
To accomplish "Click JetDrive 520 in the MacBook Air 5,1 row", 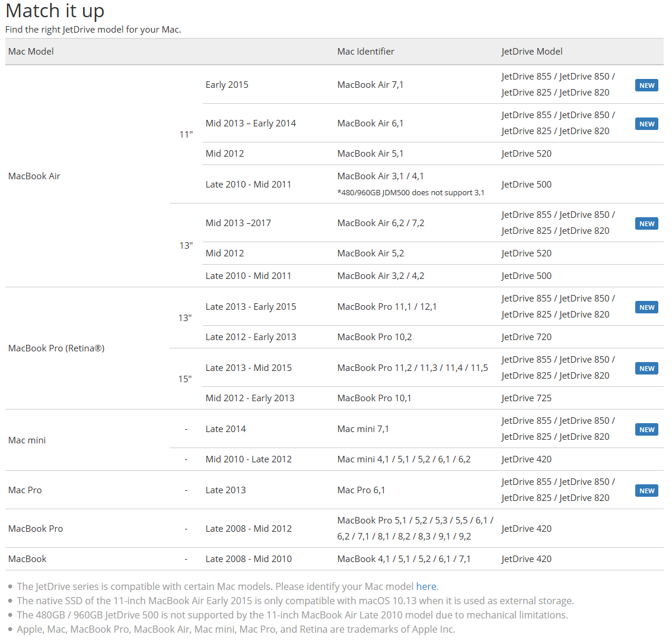I will coord(527,154).
